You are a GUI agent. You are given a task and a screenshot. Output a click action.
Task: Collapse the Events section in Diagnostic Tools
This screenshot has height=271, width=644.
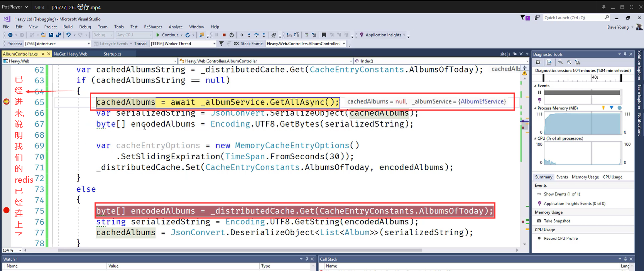coord(535,86)
